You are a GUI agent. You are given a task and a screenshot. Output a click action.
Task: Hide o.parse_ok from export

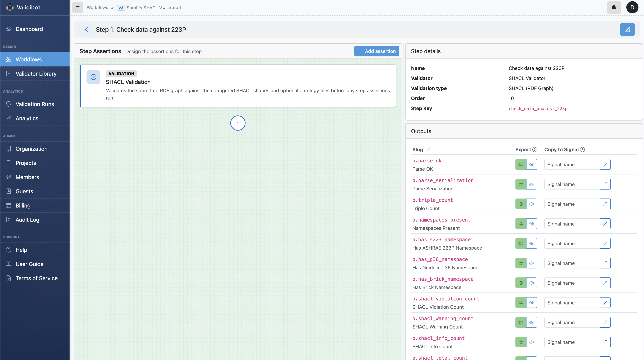pos(532,164)
